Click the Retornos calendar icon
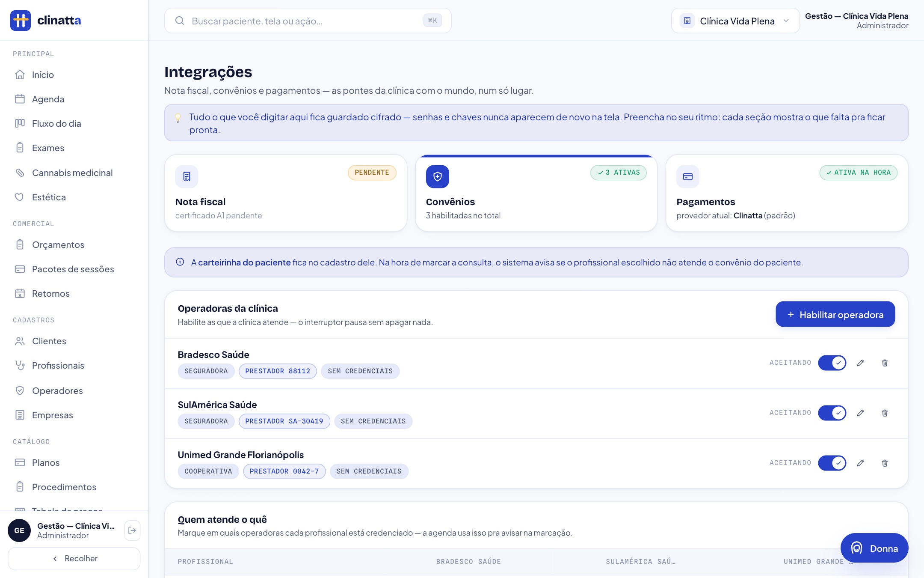The width and height of the screenshot is (924, 578). 20,293
